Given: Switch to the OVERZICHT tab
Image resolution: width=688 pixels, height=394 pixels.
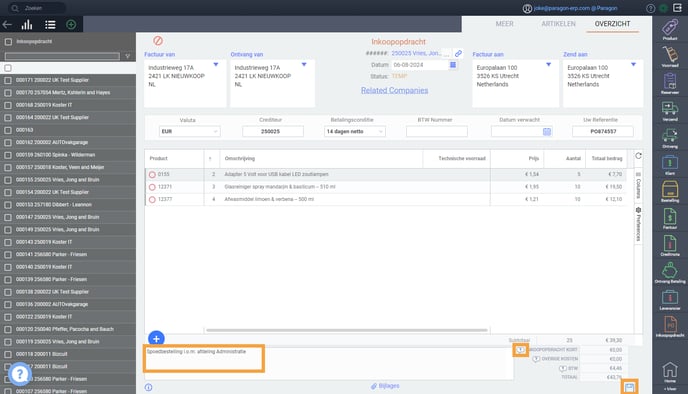Looking at the screenshot, I should coord(613,24).
